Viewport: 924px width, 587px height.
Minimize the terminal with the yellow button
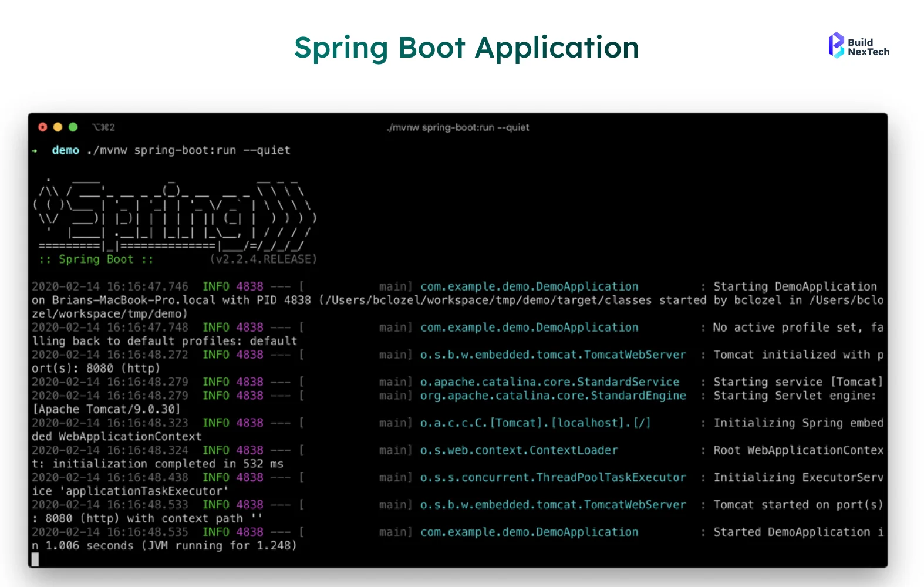click(58, 127)
